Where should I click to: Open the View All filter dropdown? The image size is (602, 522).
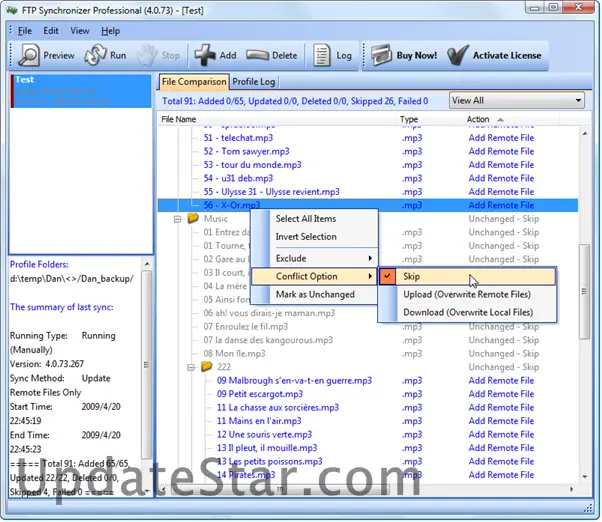tap(517, 101)
